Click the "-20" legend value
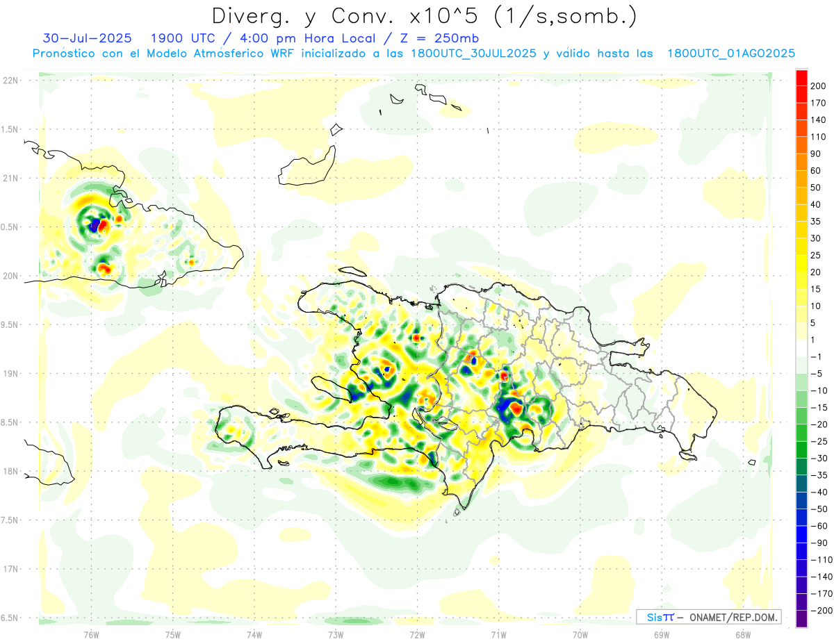 [818, 424]
